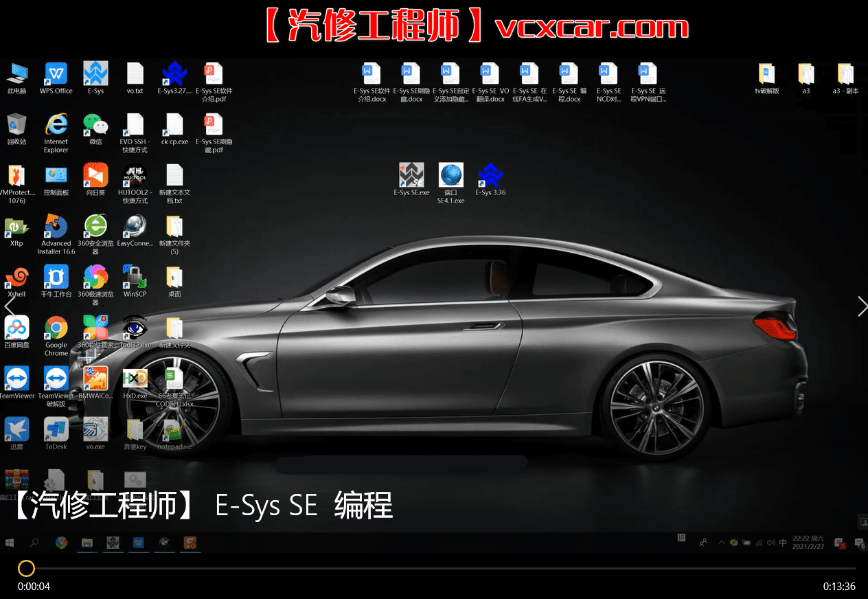
Task: Open the Windows Start menu
Action: coord(9,543)
